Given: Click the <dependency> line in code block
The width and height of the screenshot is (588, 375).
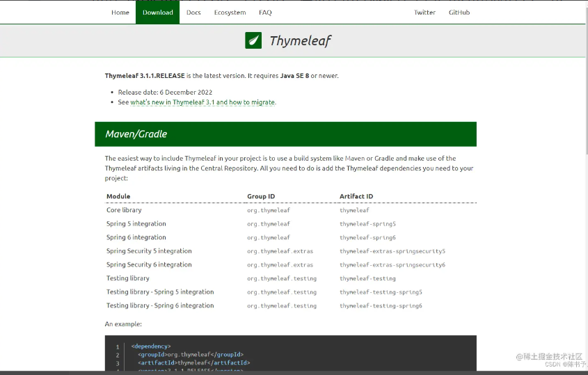Looking at the screenshot, I should (x=151, y=346).
